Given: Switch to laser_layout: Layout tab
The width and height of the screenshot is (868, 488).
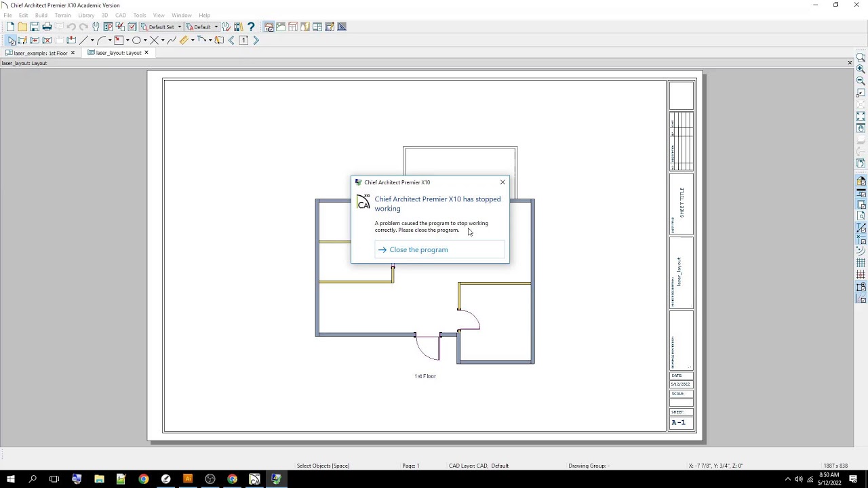Looking at the screenshot, I should tap(118, 53).
